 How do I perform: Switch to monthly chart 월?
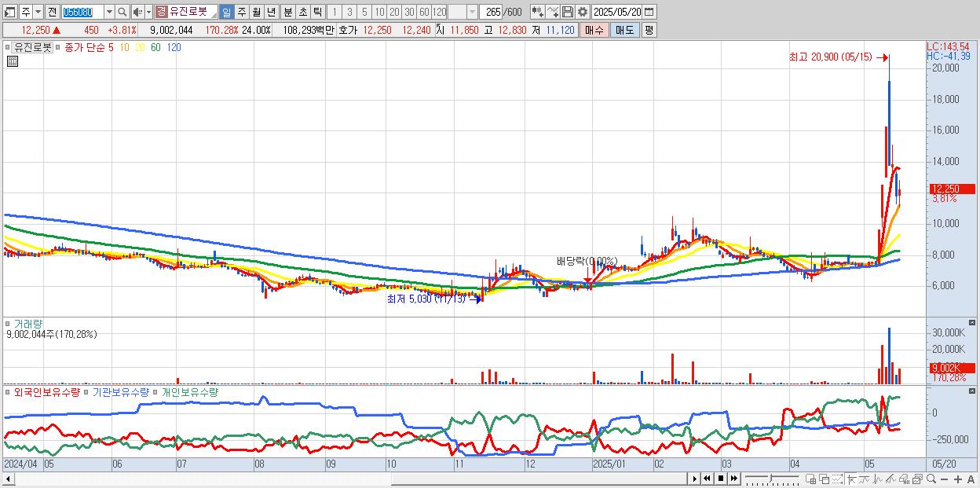pyautogui.click(x=256, y=12)
